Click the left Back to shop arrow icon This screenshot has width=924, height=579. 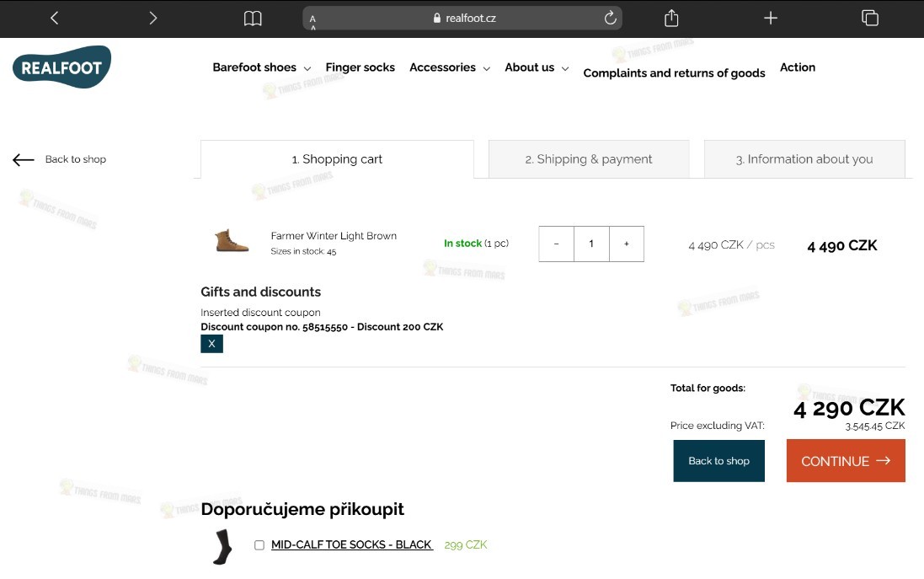click(24, 159)
